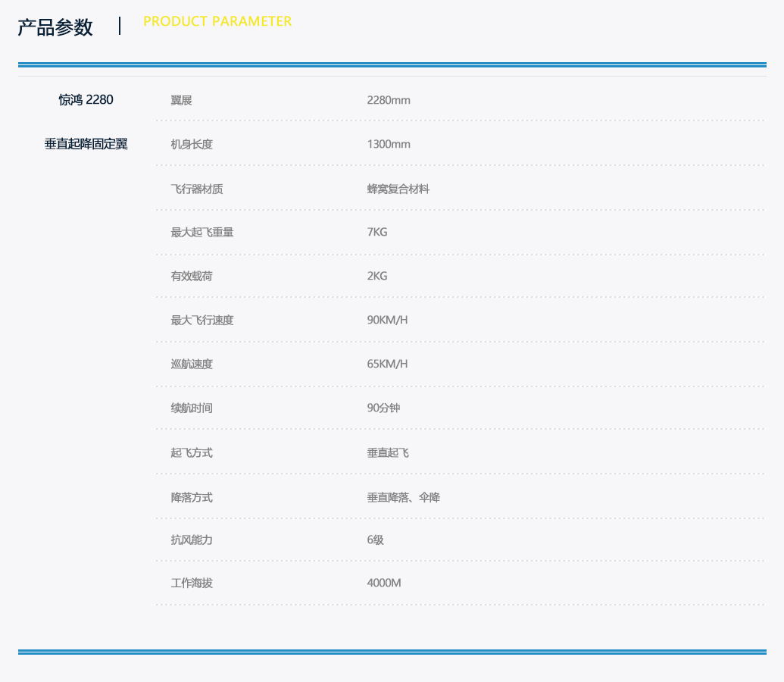Viewport: 784px width, 682px height.
Task: Click the 巡航速度 parameter label
Action: (x=192, y=364)
